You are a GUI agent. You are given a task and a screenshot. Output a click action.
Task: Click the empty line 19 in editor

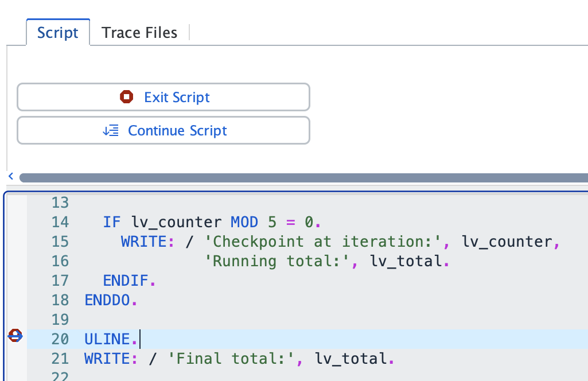pyautogui.click(x=307, y=320)
